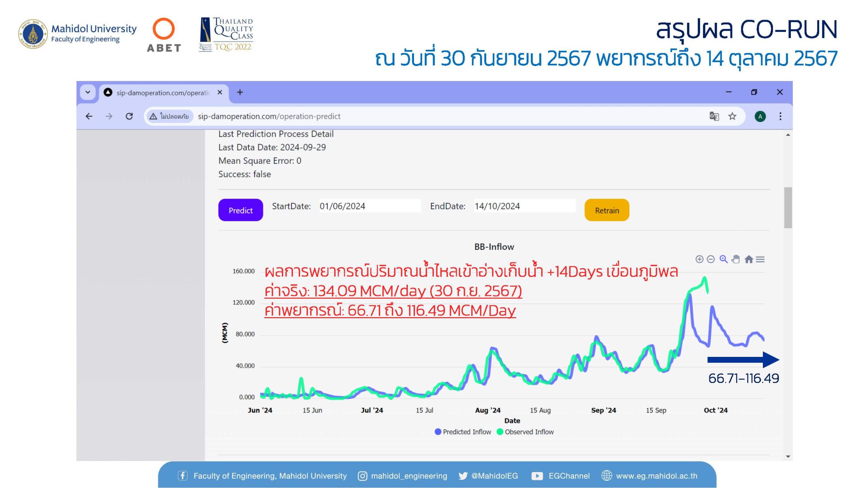The height and width of the screenshot is (488, 868).
Task: Open Chrome three-dot menu
Action: 780,116
